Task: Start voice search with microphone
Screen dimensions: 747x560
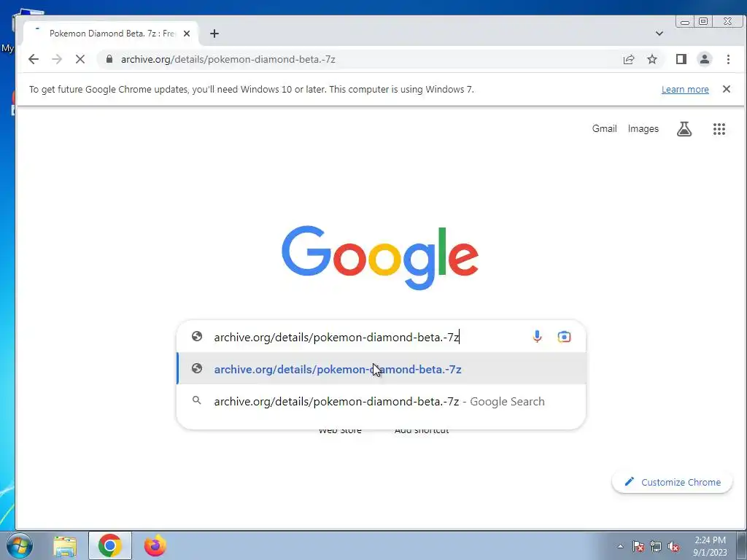Action: click(537, 337)
